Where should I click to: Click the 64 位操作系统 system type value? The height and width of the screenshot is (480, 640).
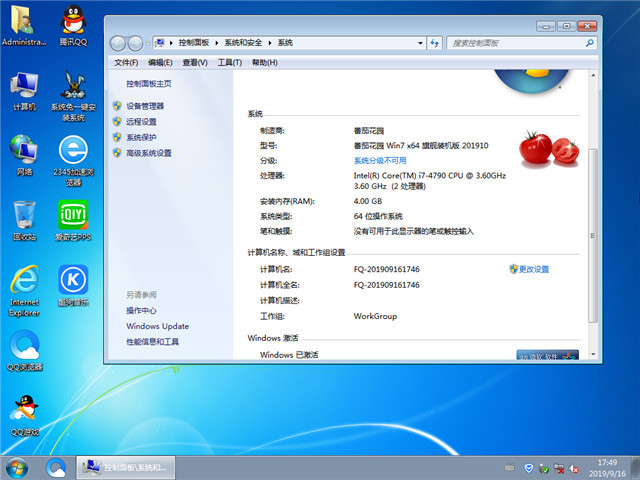[378, 216]
